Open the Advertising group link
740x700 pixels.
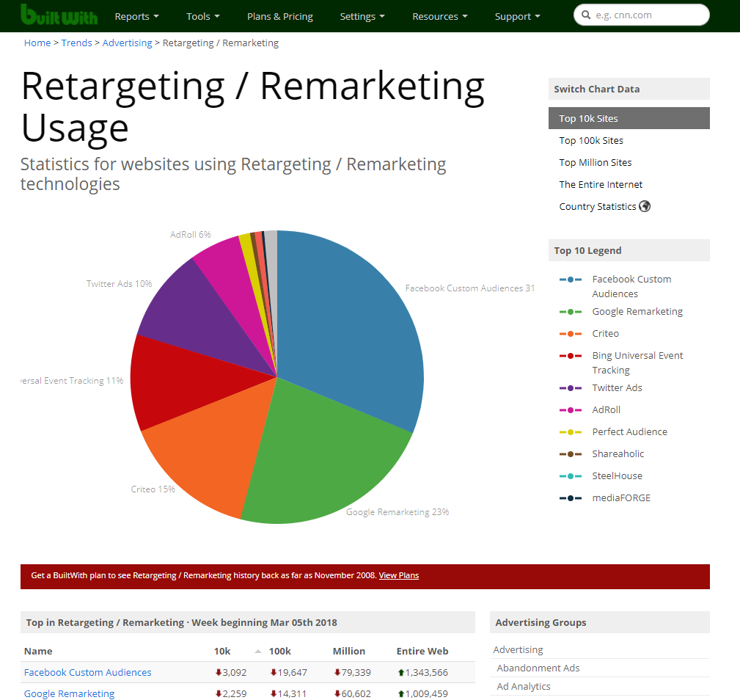(x=519, y=649)
